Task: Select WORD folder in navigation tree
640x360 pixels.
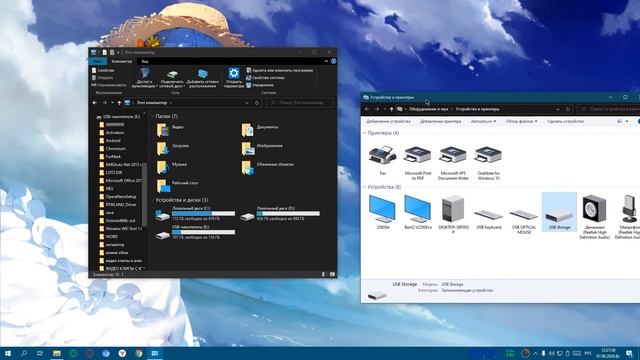Action: (x=111, y=236)
